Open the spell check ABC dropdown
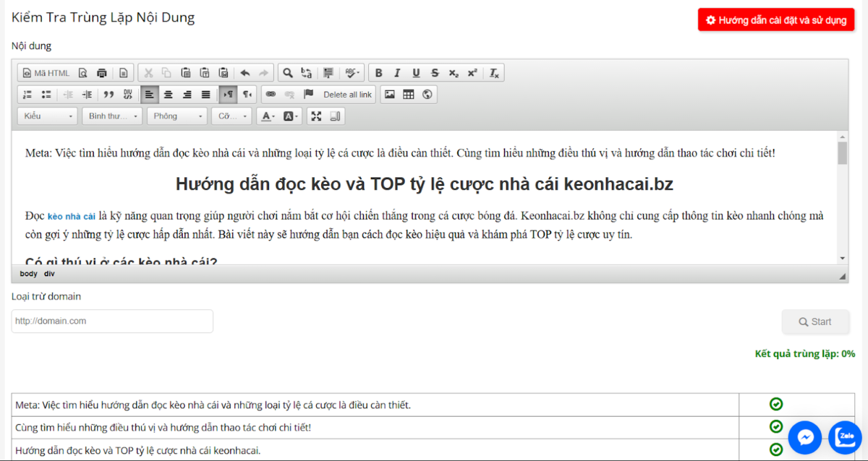This screenshot has height=461, width=868. 352,73
